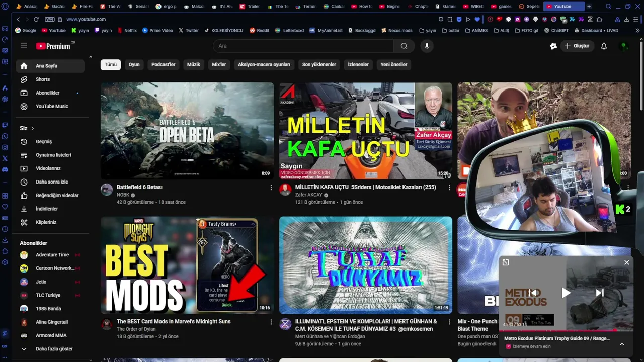Select the Yeni öneriler chip
The image size is (644, 362).
[x=394, y=65]
